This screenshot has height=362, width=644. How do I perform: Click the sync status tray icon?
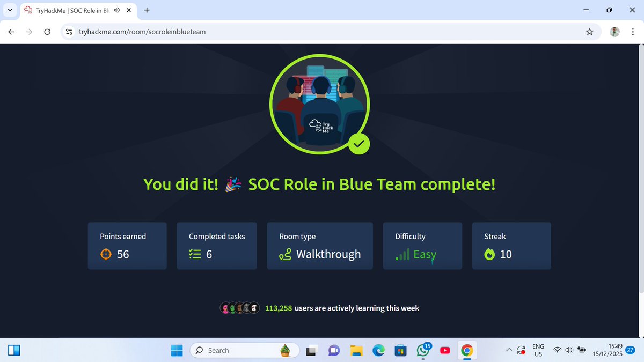pyautogui.click(x=521, y=350)
